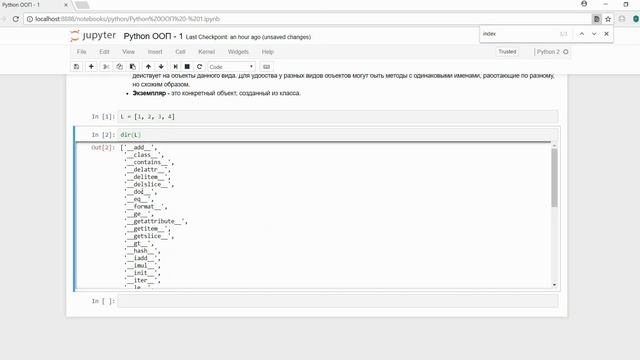640x360 pixels.
Task: Save notebook with the floppy disk icon
Action: pyautogui.click(x=76, y=67)
